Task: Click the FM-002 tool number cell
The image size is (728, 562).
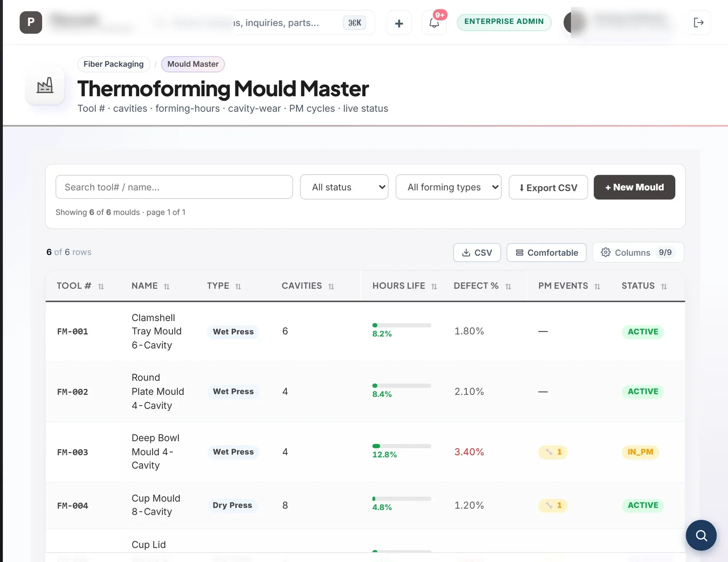Action: coord(72,392)
